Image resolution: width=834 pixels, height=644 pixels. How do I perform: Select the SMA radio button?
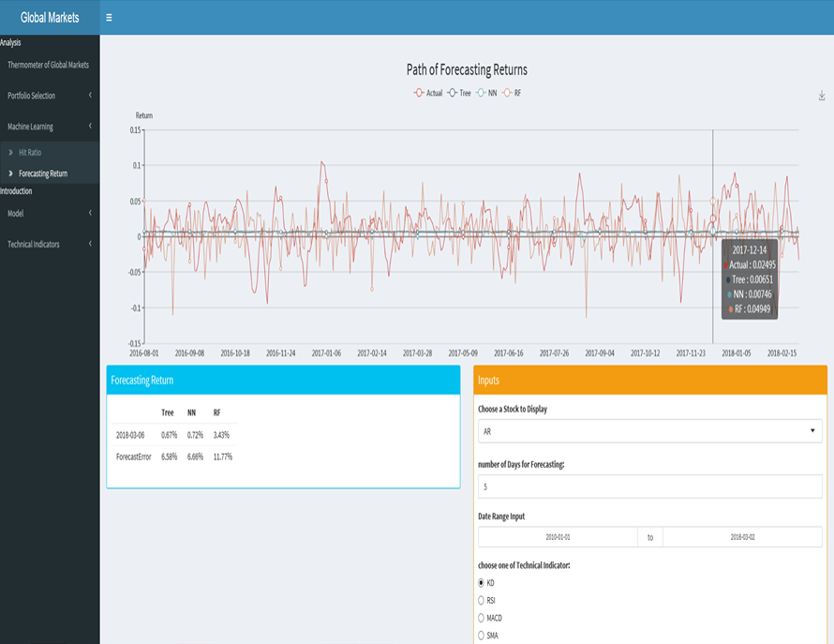[x=482, y=636]
